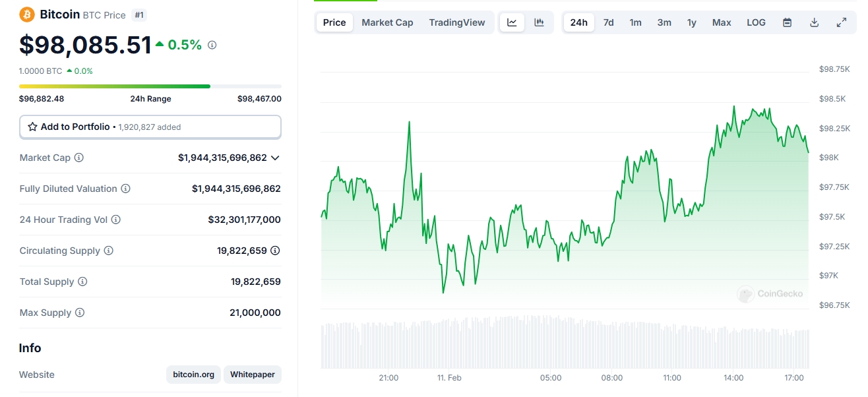Click Add to Portfolio button
868x397 pixels.
coord(150,127)
